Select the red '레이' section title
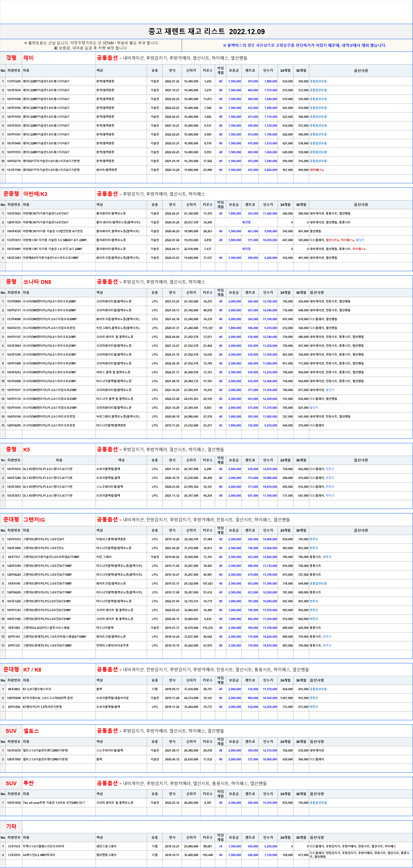 [28, 58]
